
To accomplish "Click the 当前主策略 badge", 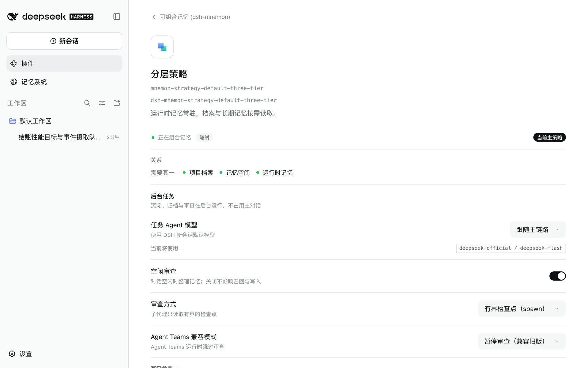I will (x=549, y=137).
